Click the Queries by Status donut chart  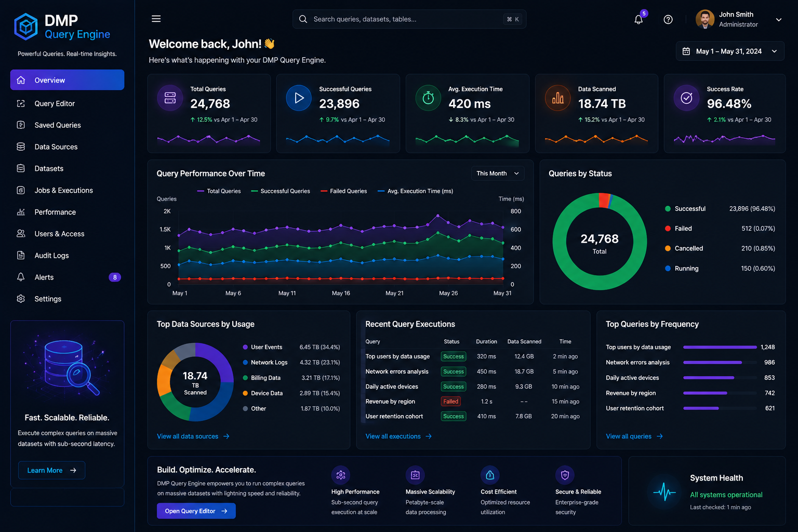(x=600, y=241)
